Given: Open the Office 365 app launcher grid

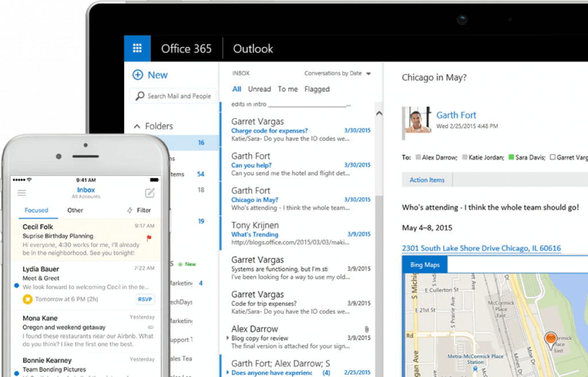Looking at the screenshot, I should 137,48.
